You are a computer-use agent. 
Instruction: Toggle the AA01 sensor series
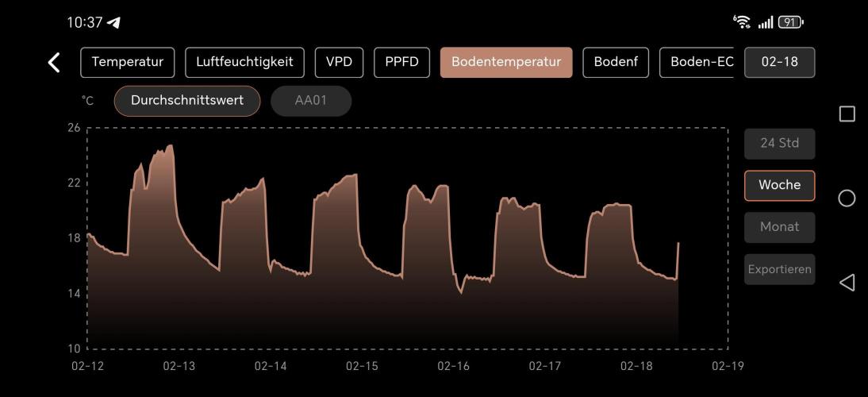click(311, 101)
